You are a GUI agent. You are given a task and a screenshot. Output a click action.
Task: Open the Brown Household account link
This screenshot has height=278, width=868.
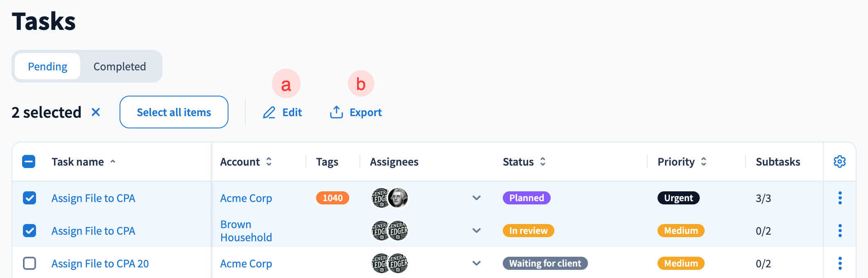[x=246, y=231]
